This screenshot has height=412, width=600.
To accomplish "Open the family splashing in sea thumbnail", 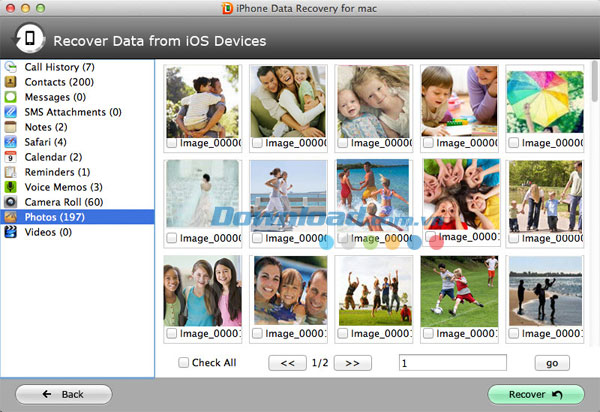I will pos(374,196).
